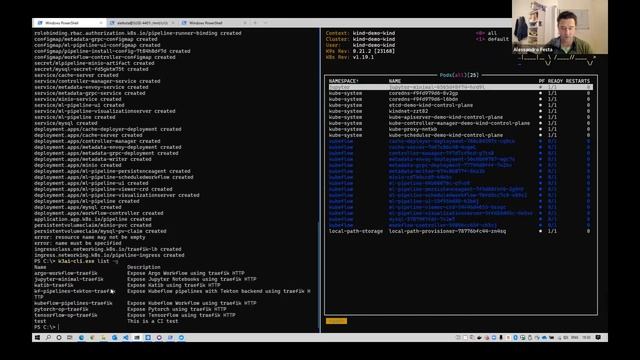Launch Microsoft Edge from the taskbar
Image resolution: width=640 pixels, height=360 pixels.
[x=81, y=338]
